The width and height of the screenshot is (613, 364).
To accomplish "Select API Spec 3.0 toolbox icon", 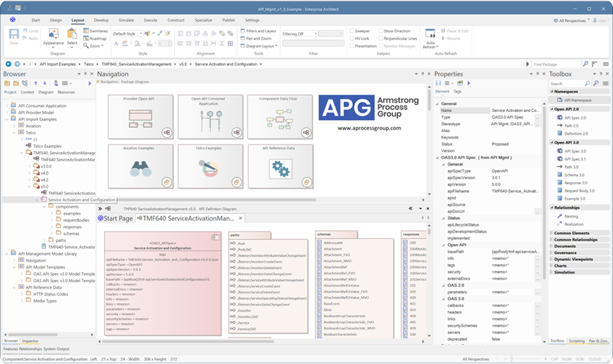I will [x=560, y=151].
